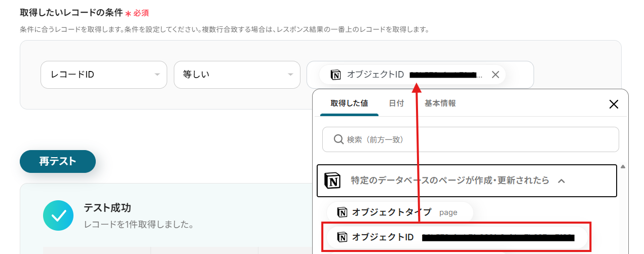Screen dimensions: 644x254
Task: Select the オブジェクトタイプ page value
Action: [x=400, y=212]
